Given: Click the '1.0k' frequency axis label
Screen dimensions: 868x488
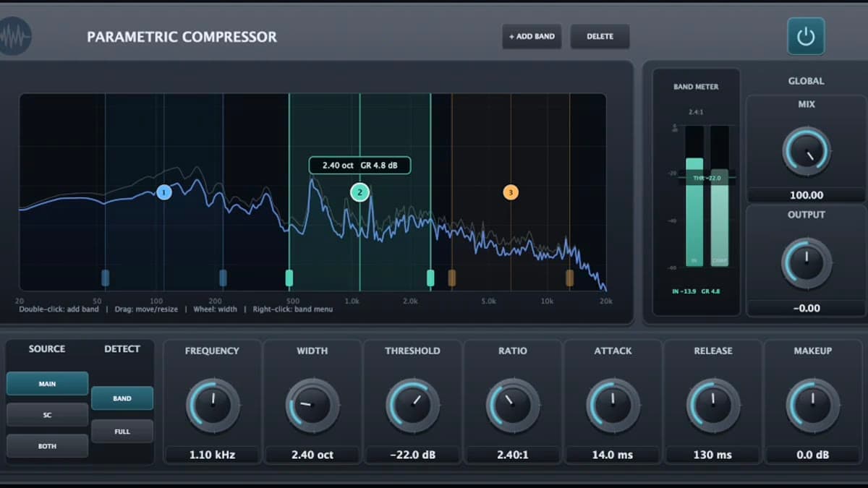Looking at the screenshot, I should pyautogui.click(x=352, y=301).
